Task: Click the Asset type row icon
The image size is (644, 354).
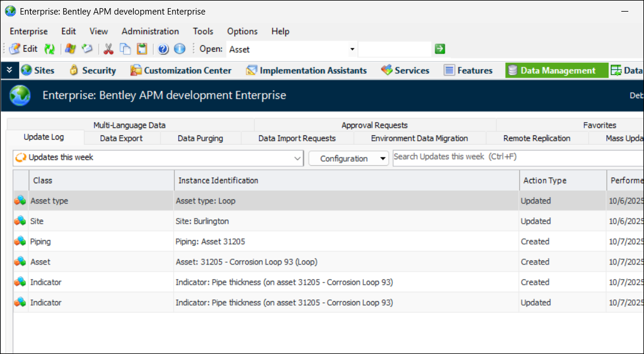Action: (x=20, y=201)
